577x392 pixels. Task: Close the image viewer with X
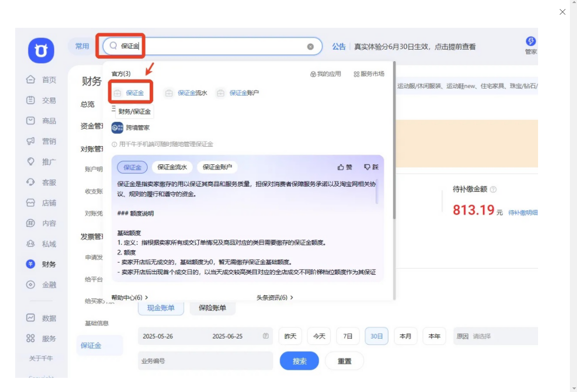562,12
